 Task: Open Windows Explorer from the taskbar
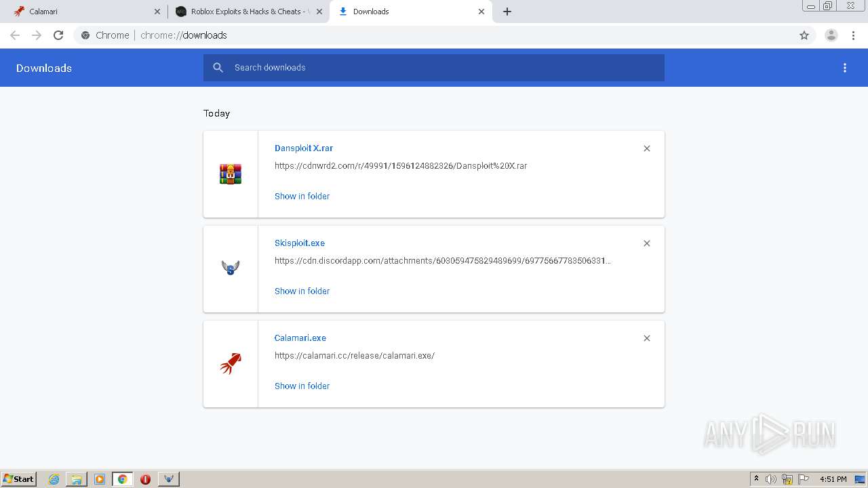pyautogui.click(x=77, y=479)
